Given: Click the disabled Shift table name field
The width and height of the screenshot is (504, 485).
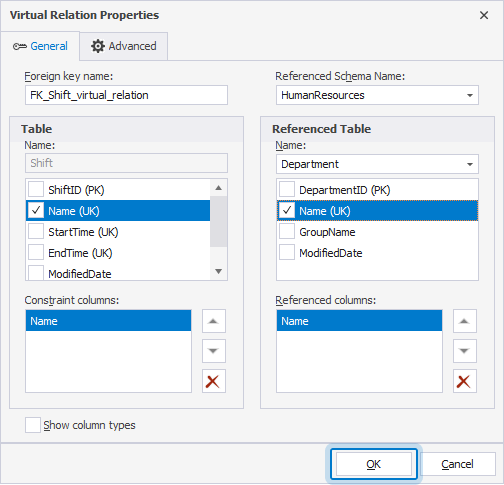Looking at the screenshot, I should (126, 163).
